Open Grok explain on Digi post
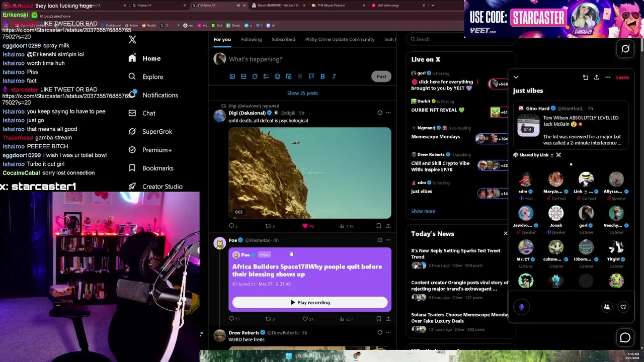Screen dimensions: 644x362 pyautogui.click(x=380, y=113)
